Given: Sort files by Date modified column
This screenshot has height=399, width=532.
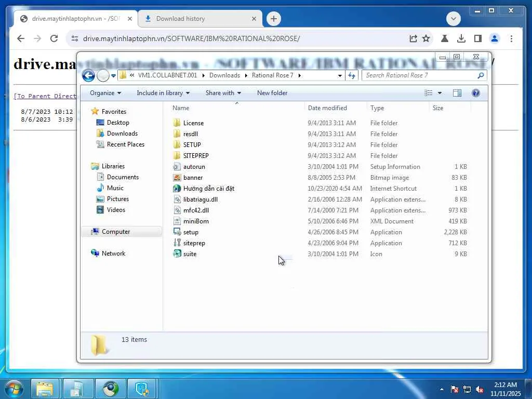Looking at the screenshot, I should 327,108.
